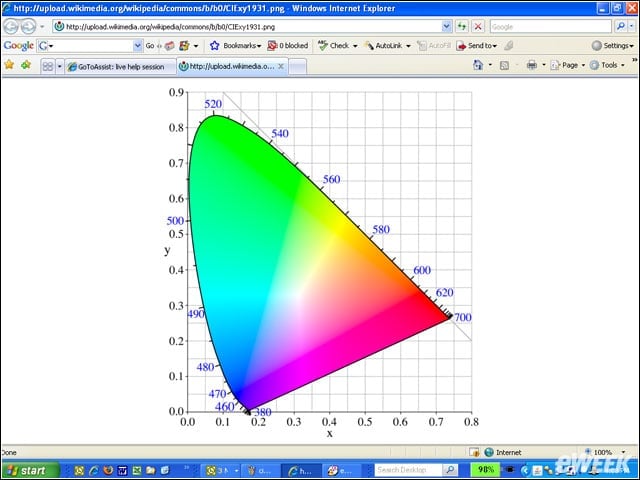Click the browser Back arrow button
Screen dimensions: 640x480
click(11, 27)
